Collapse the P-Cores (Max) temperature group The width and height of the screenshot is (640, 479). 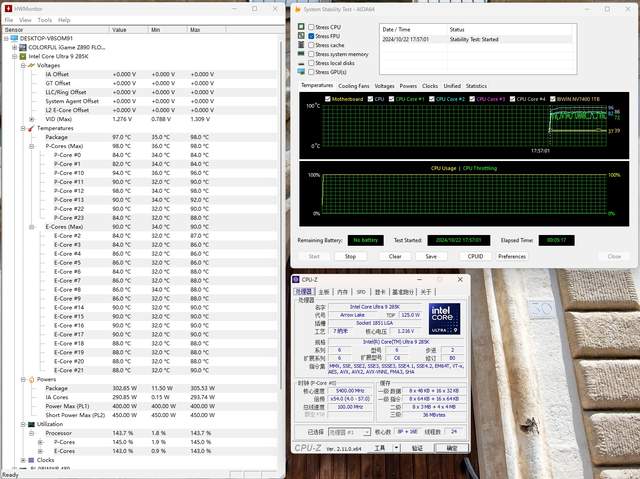coord(31,146)
